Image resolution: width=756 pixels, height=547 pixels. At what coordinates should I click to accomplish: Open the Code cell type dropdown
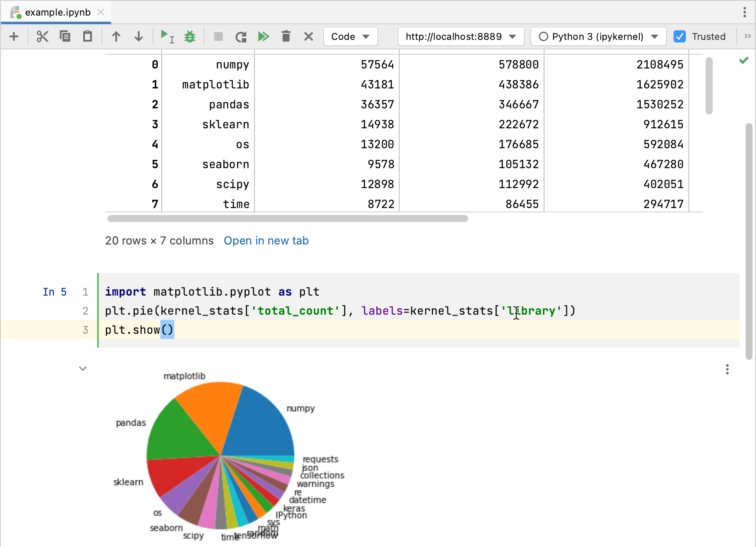coord(350,36)
